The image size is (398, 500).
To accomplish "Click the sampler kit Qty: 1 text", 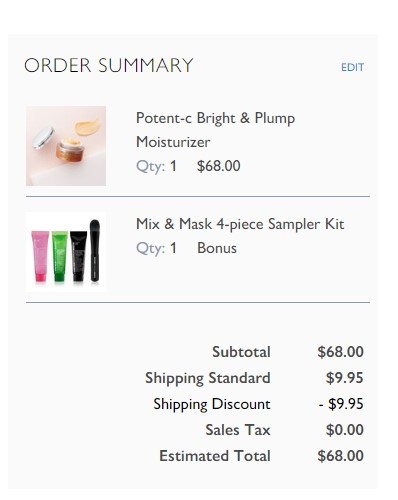I will click(156, 248).
